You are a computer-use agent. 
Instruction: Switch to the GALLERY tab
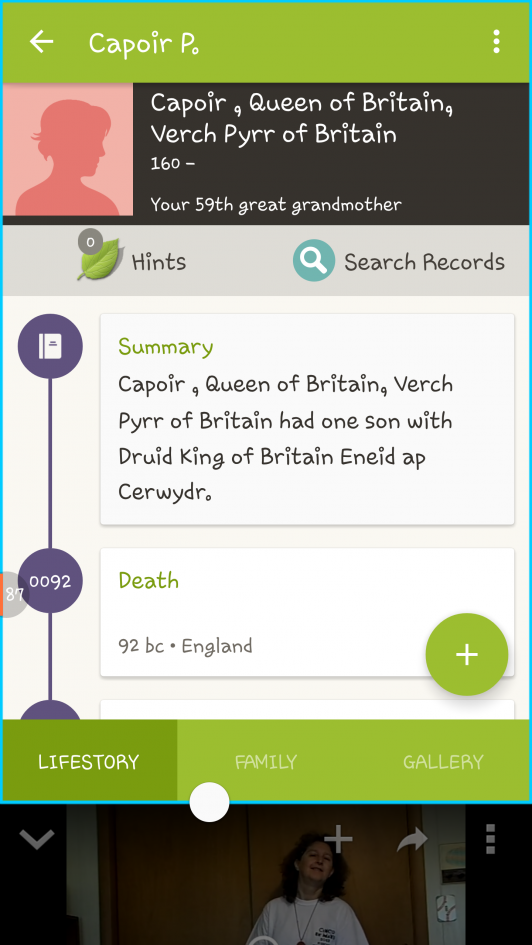tap(443, 762)
